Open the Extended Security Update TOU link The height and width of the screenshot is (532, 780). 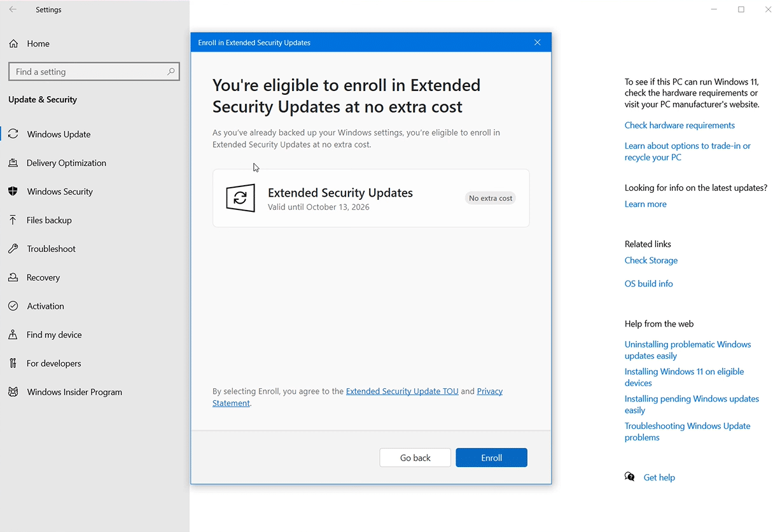point(401,391)
